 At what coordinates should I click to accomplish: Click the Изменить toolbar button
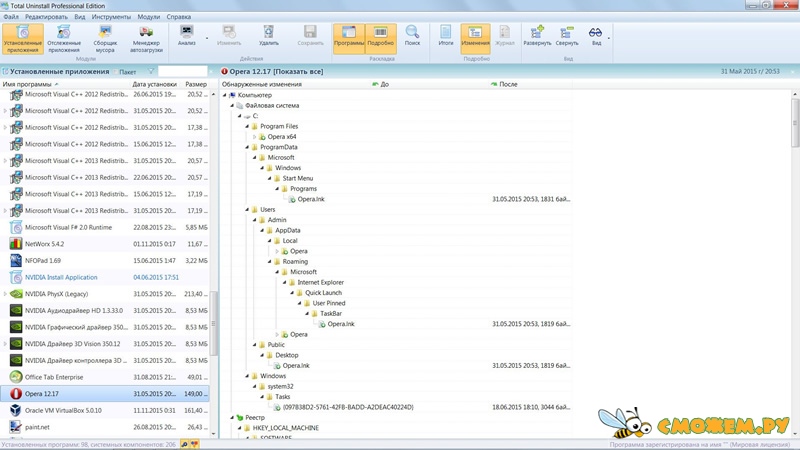(229, 36)
